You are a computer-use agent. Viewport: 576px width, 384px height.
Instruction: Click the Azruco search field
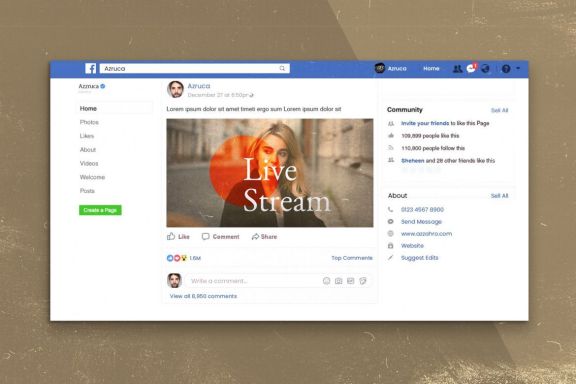195,68
